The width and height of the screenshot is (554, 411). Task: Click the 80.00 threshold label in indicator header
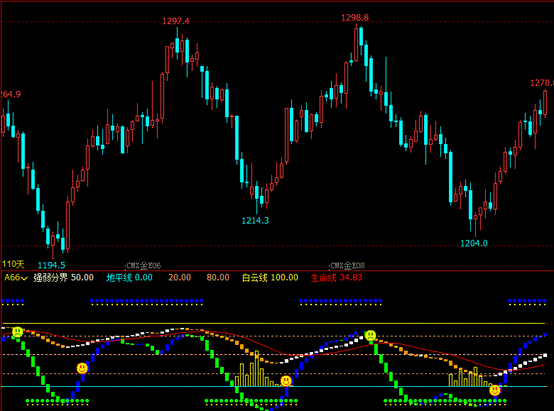click(x=218, y=278)
